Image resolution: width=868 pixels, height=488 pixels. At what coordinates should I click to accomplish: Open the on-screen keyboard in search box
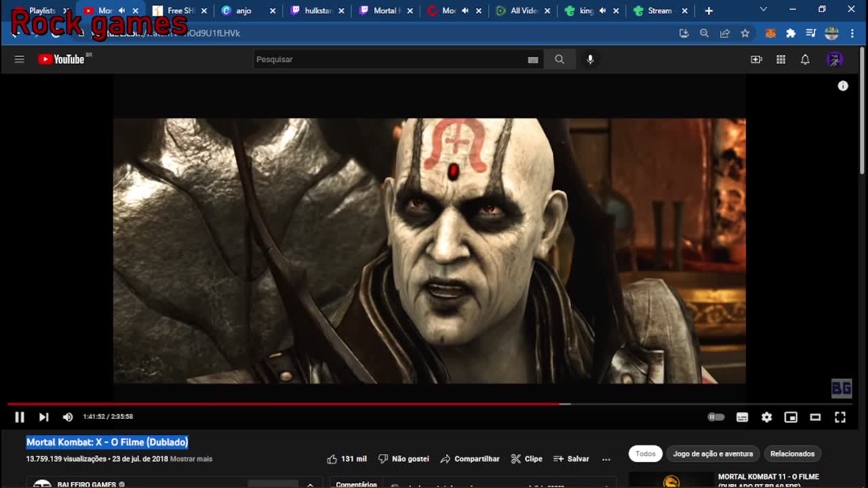[x=533, y=60]
